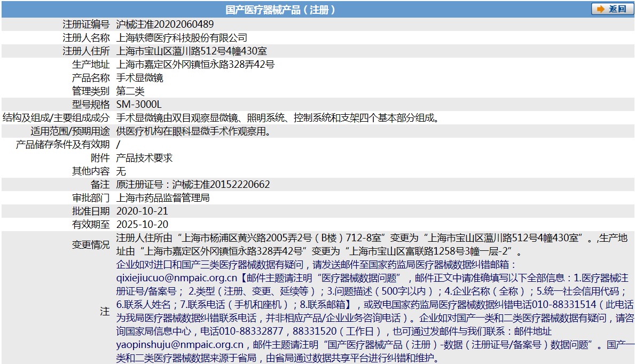Select model value SM-3000L
Screen dimensions: 635x364
click(x=139, y=105)
